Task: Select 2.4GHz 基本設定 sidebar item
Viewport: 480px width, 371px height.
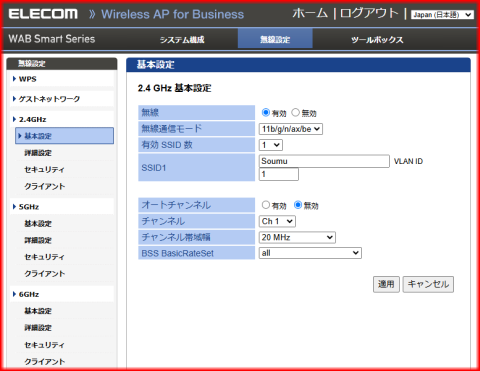Action: 64,136
